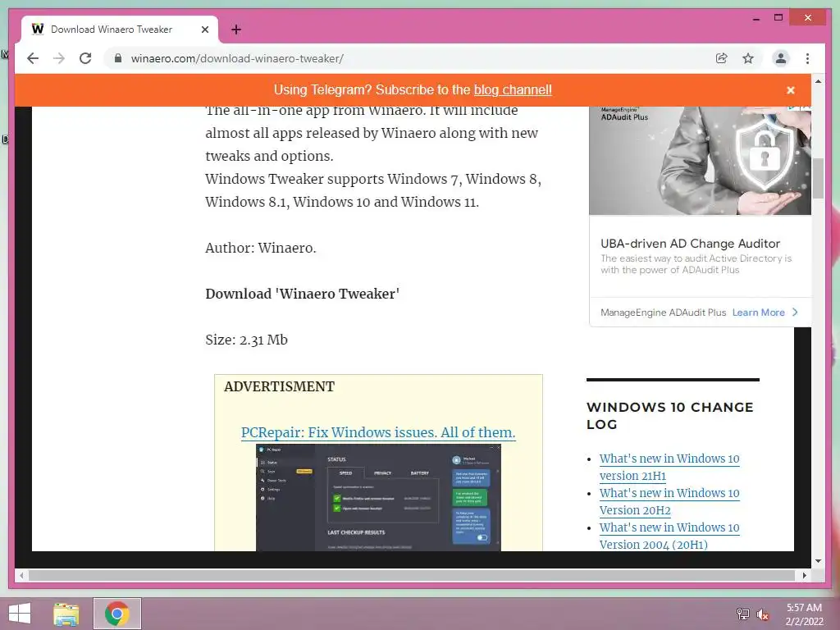
Task: Open What's new in Windows 10 20H2
Action: [x=669, y=501]
